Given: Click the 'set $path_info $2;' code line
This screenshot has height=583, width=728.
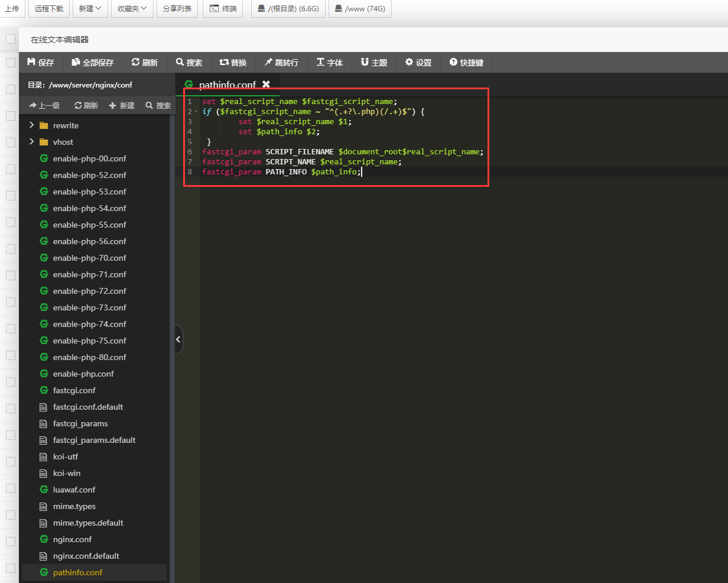Looking at the screenshot, I should tap(279, 132).
